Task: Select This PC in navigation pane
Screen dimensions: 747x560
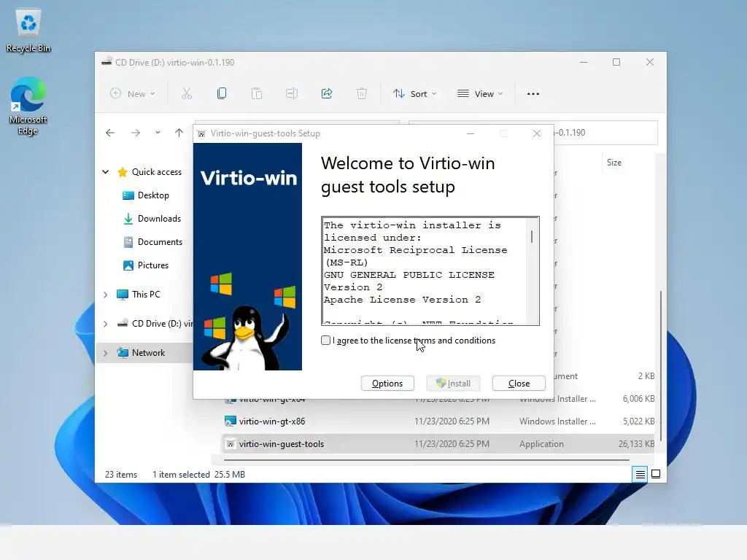Action: tap(138, 295)
